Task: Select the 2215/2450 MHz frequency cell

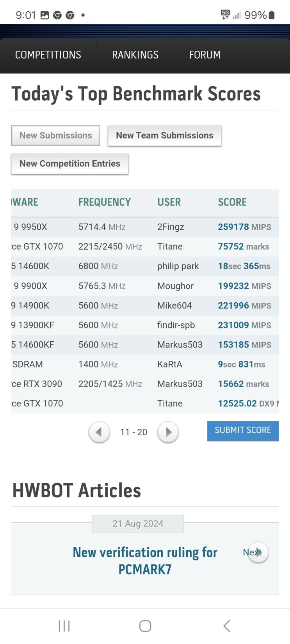Action: (x=110, y=247)
